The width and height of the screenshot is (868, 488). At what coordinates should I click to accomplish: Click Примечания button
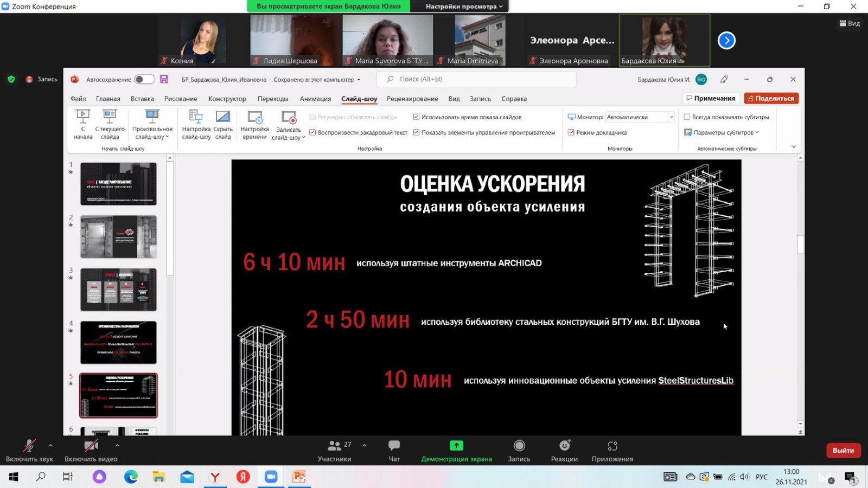pyautogui.click(x=711, y=98)
